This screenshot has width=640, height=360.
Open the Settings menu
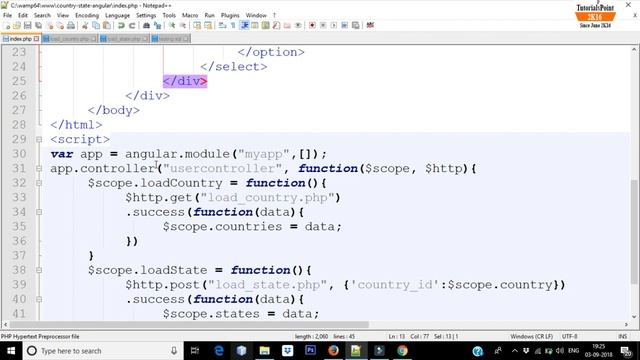146,15
